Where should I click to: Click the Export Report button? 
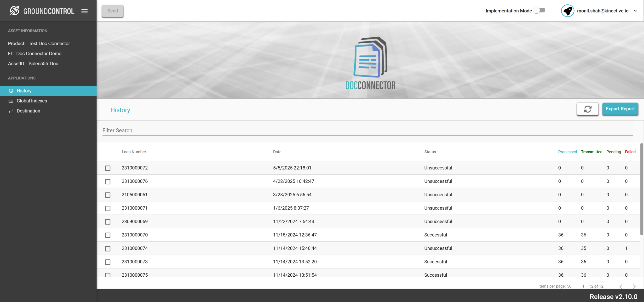[620, 109]
